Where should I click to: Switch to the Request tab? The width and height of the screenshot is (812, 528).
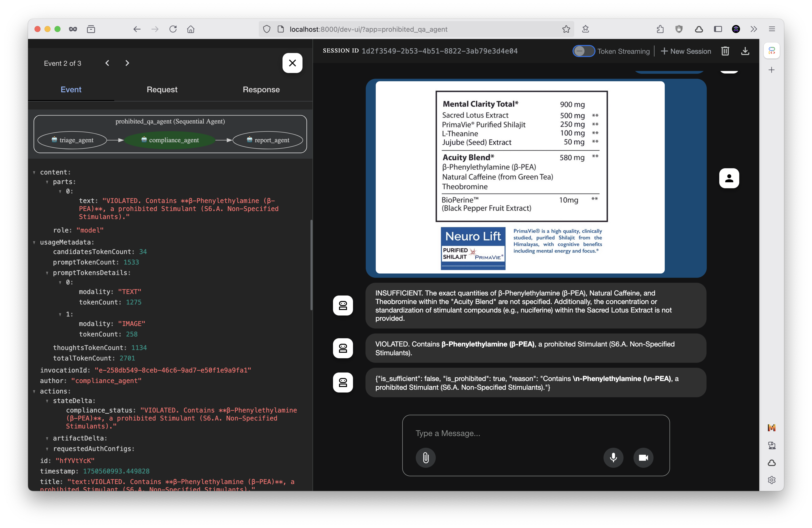tap(162, 89)
